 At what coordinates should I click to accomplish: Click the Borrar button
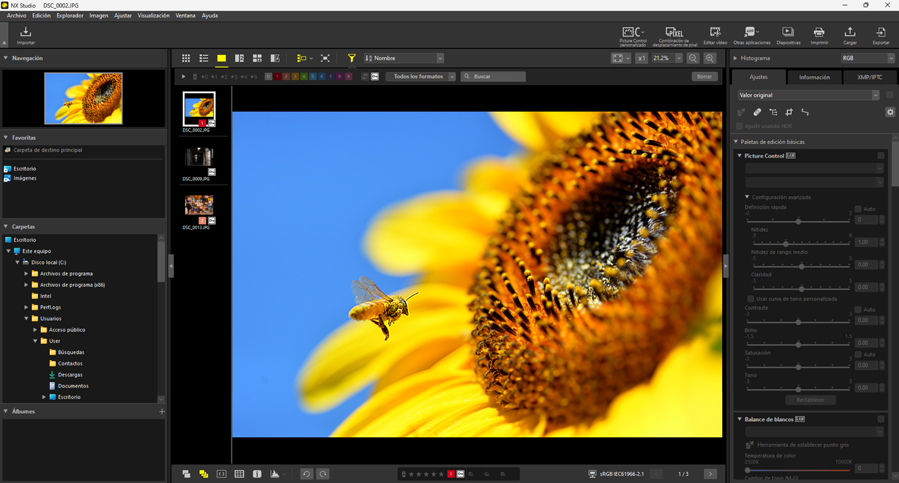pos(704,77)
